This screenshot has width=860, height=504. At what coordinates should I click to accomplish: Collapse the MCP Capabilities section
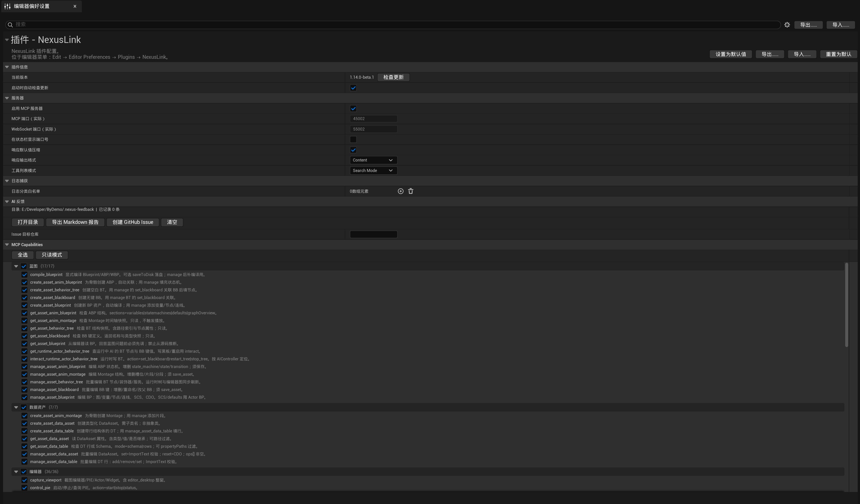[x=7, y=245]
